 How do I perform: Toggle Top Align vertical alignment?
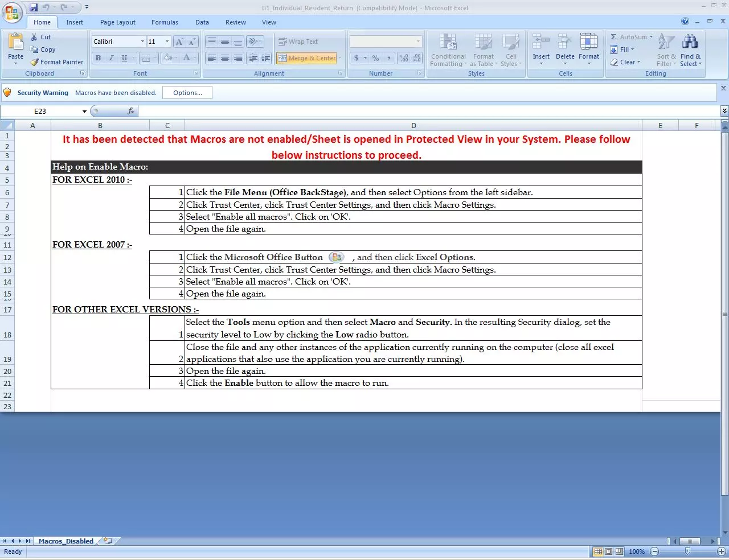(x=211, y=42)
